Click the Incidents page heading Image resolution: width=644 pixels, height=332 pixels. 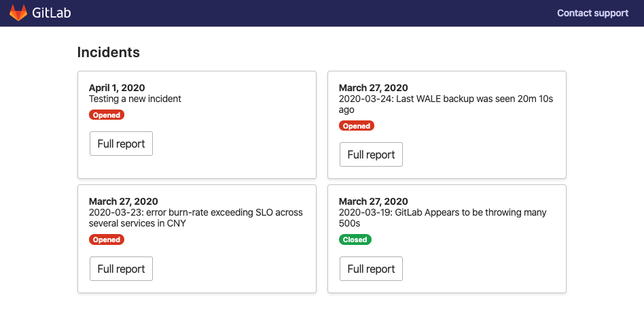(x=109, y=52)
